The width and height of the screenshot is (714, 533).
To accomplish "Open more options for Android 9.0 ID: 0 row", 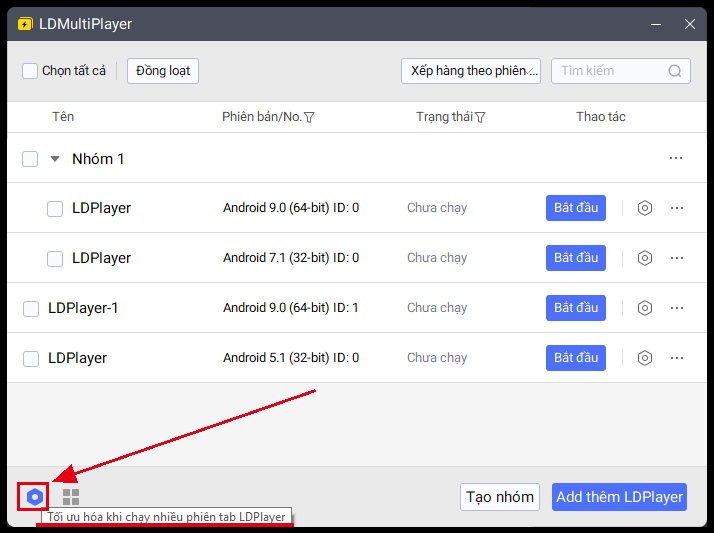I will [677, 208].
